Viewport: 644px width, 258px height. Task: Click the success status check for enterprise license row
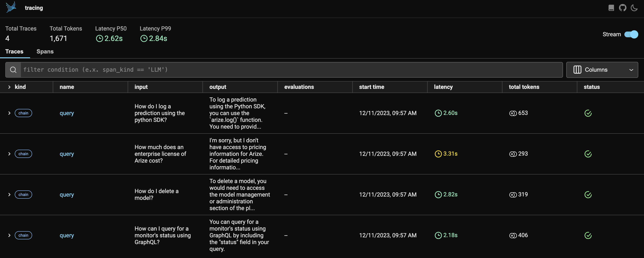(x=588, y=154)
